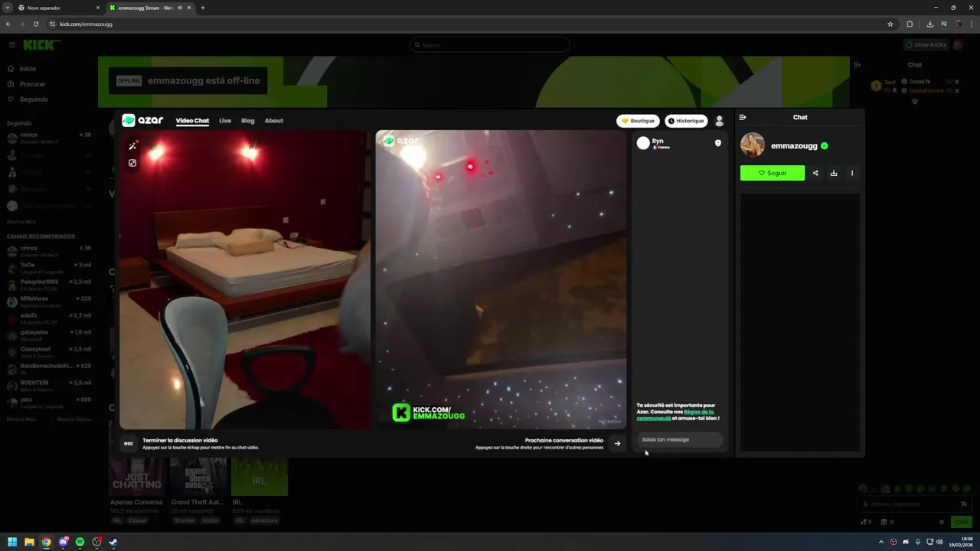The height and width of the screenshot is (551, 980).
Task: Open Chrome tab search dropdown arrow
Action: tap(8, 8)
